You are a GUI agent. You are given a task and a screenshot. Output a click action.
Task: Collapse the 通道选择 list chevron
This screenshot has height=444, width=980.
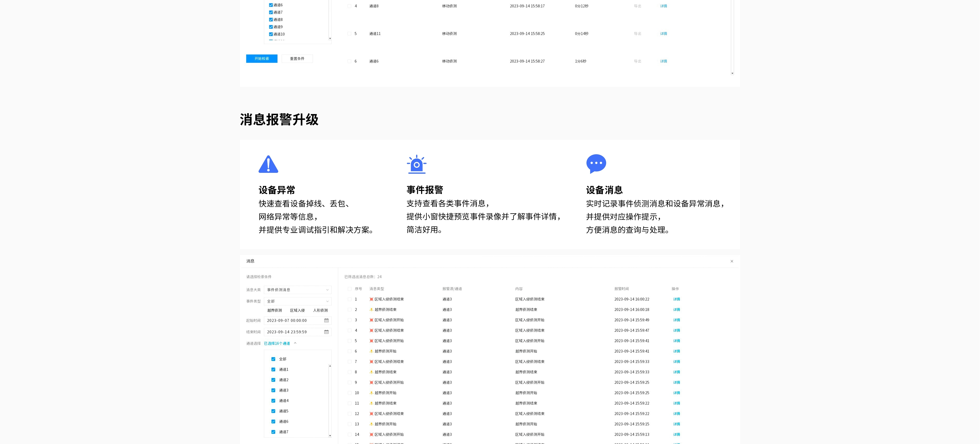pyautogui.click(x=295, y=343)
